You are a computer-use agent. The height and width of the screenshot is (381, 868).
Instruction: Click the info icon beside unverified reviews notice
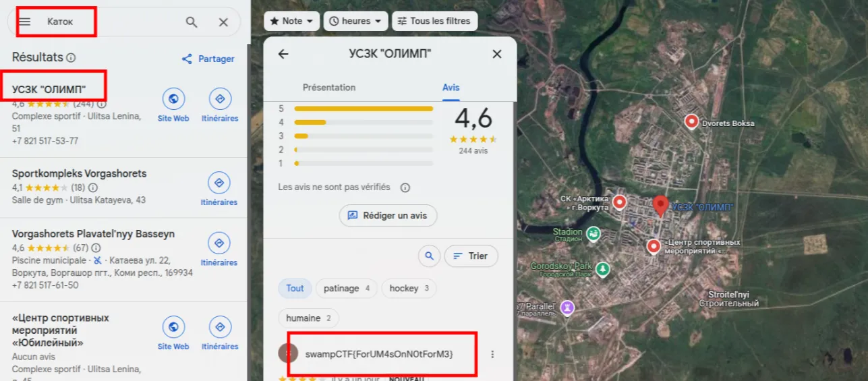[x=405, y=187]
